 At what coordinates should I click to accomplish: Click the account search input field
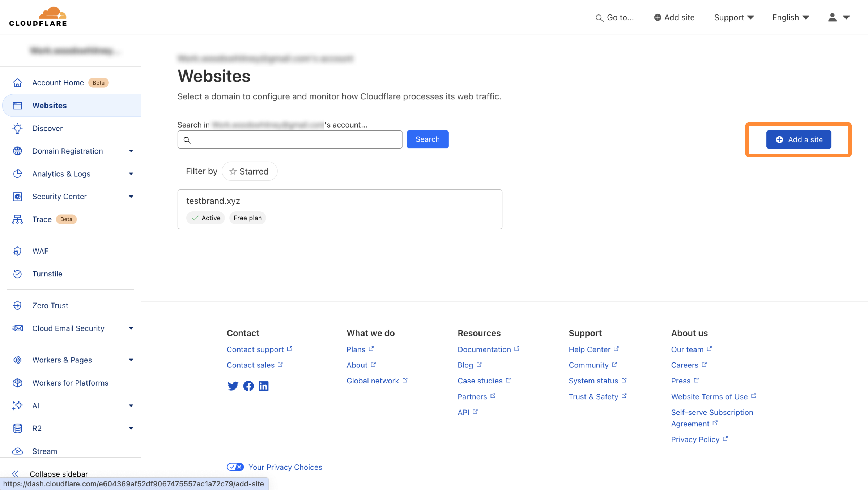[295, 139]
